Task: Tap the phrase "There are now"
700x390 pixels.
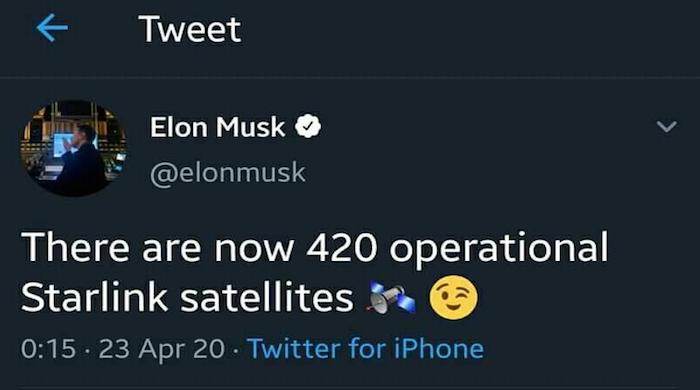Action: pyautogui.click(x=157, y=248)
